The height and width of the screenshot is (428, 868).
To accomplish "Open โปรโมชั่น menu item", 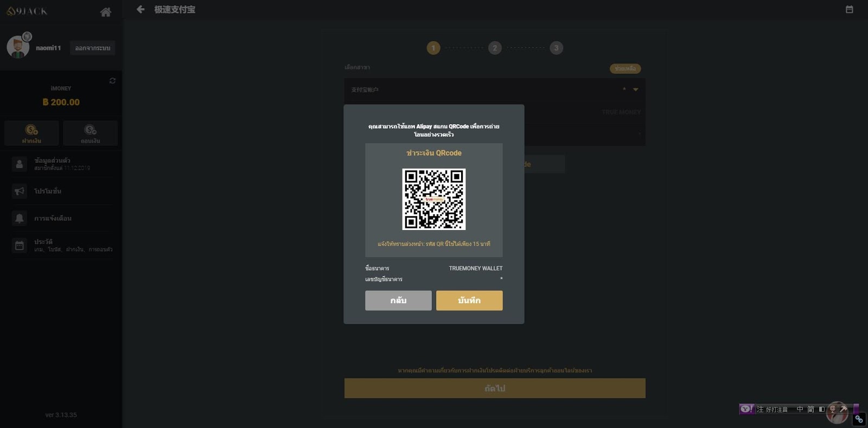I will point(62,191).
